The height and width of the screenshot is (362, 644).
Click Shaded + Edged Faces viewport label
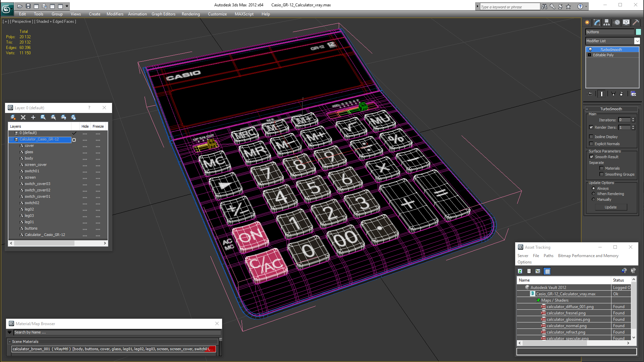55,21
